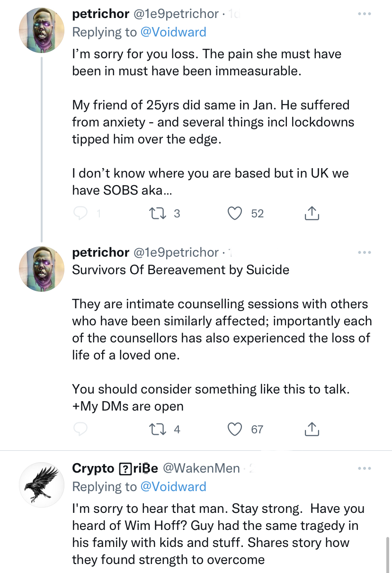The height and width of the screenshot is (573, 392).
Task: Open petrichor's avatar on second tweet
Action: pyautogui.click(x=41, y=269)
